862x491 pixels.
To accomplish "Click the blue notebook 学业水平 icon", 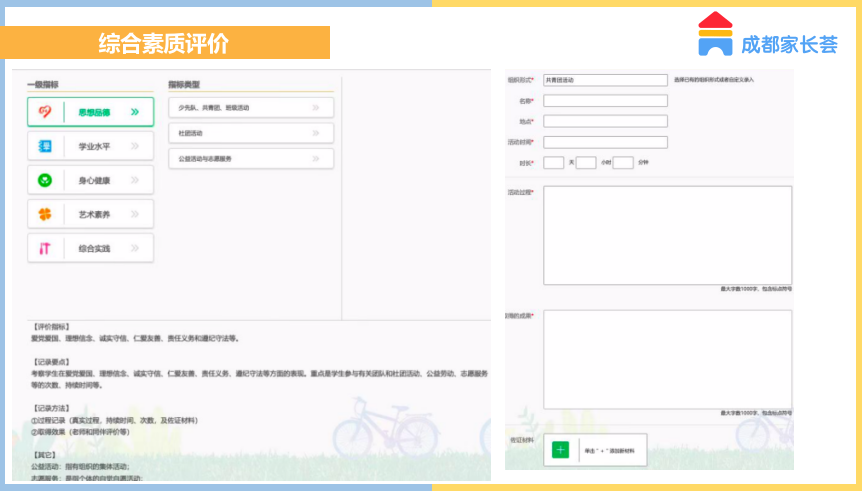I will [45, 146].
